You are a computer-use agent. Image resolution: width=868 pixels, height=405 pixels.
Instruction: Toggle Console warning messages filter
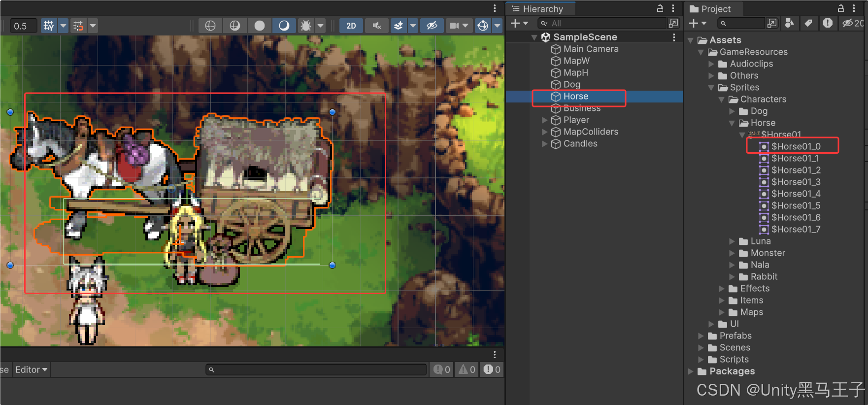[x=467, y=370]
